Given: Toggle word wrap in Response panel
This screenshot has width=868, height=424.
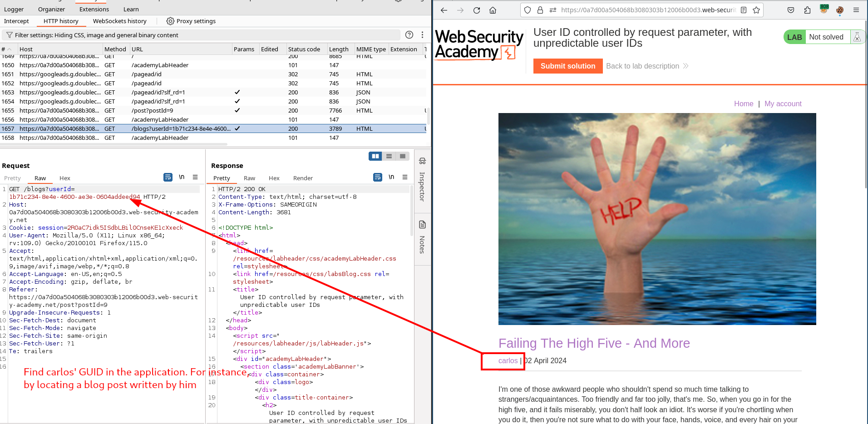Looking at the screenshot, I should (378, 177).
